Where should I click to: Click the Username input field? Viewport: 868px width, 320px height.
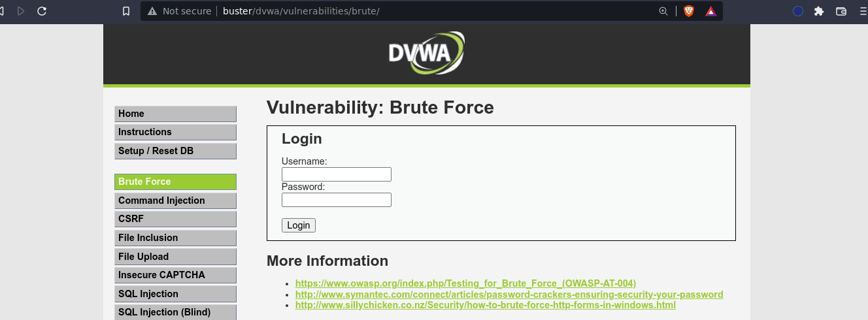click(x=336, y=174)
